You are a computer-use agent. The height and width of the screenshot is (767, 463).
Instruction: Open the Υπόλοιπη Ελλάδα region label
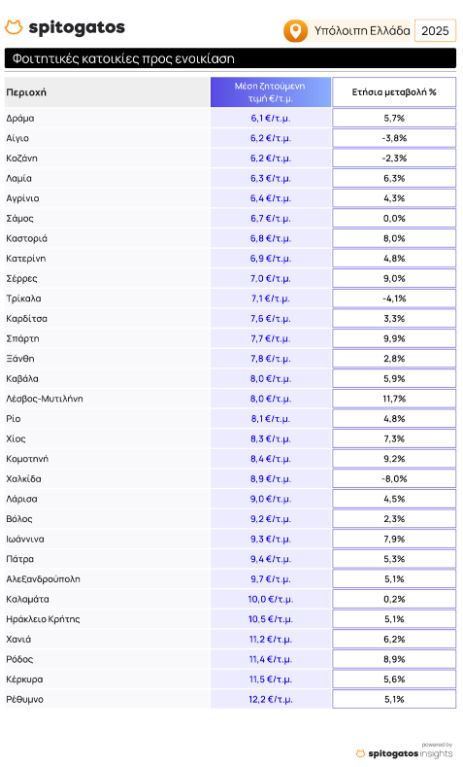[x=362, y=31]
